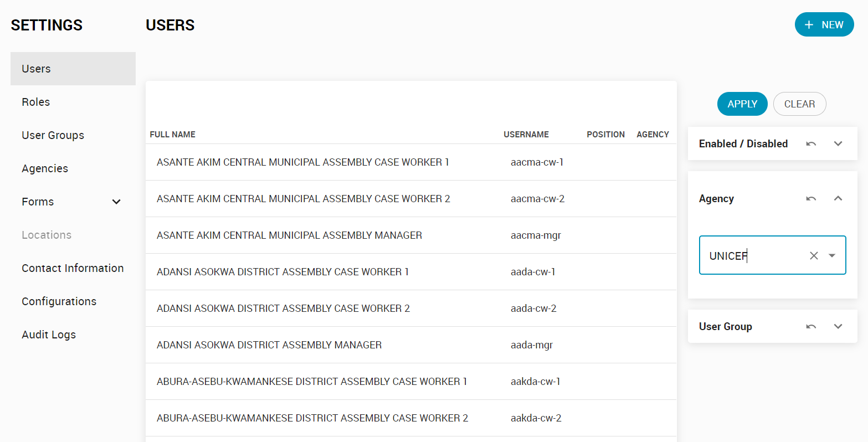Viewport: 868px width, 442px height.
Task: Expand the Forms submenu
Action: (116, 202)
